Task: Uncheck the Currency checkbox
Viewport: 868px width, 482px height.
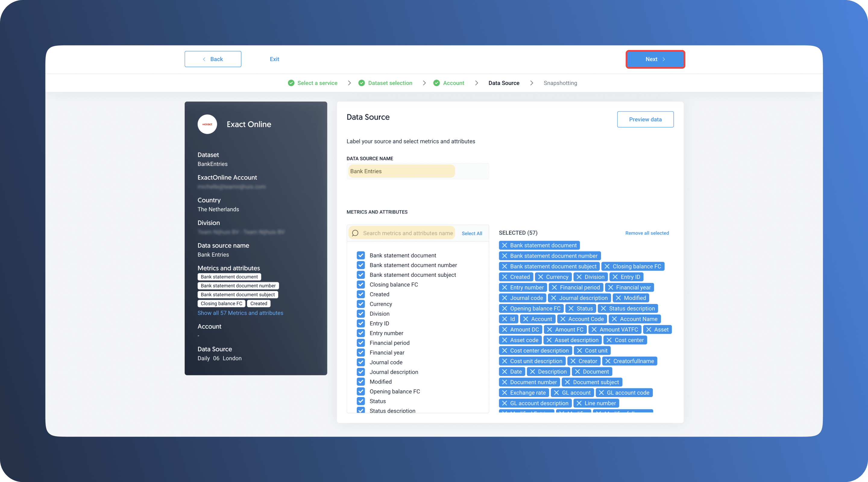Action: click(361, 304)
